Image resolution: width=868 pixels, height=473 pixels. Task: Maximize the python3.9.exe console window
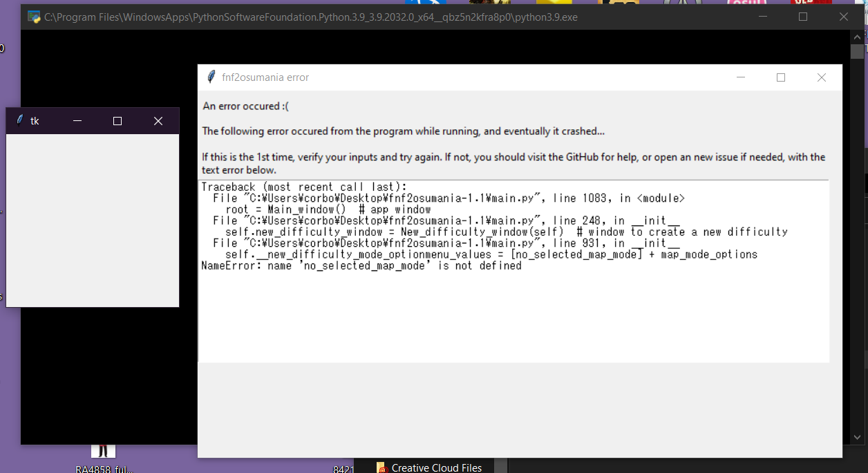pos(803,17)
